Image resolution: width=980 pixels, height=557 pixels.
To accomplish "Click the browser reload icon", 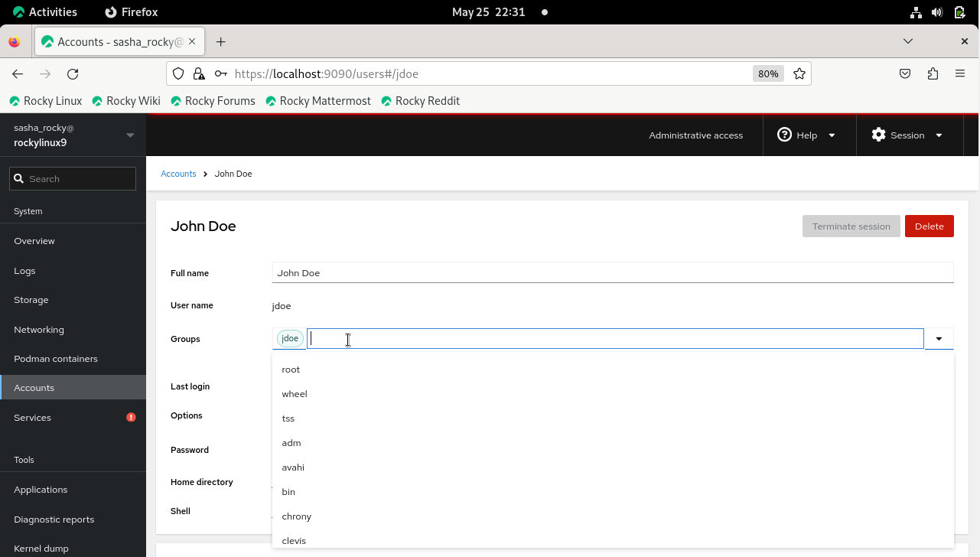I will click(x=73, y=74).
